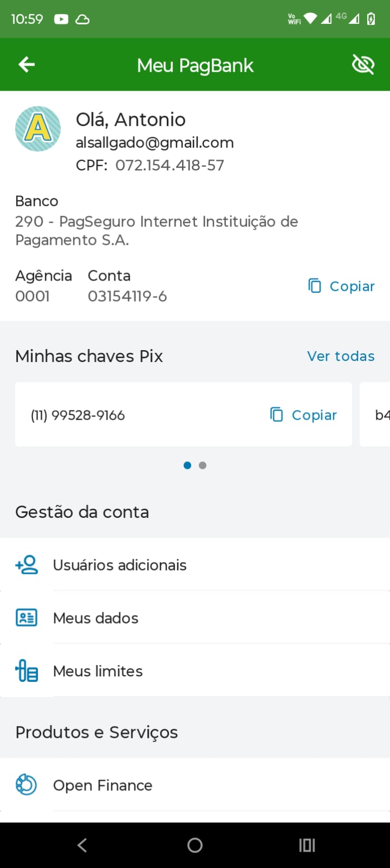The width and height of the screenshot is (390, 868).
Task: Tap the back arrow in header
Action: pyautogui.click(x=27, y=65)
